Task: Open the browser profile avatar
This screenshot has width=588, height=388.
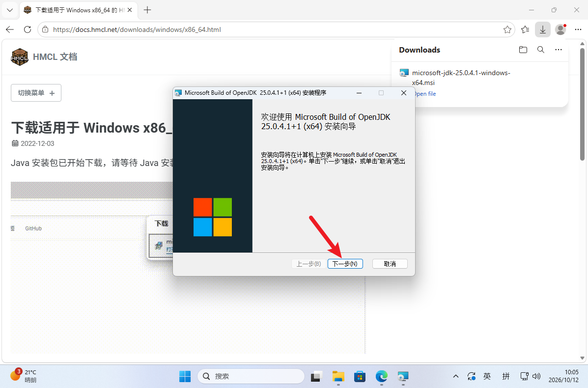Action: pos(560,29)
